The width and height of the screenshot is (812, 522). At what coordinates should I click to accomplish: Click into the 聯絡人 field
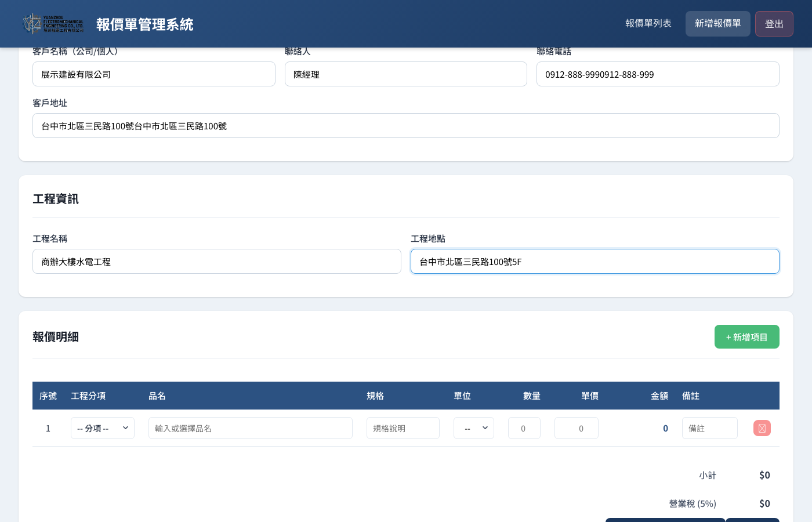pos(405,74)
